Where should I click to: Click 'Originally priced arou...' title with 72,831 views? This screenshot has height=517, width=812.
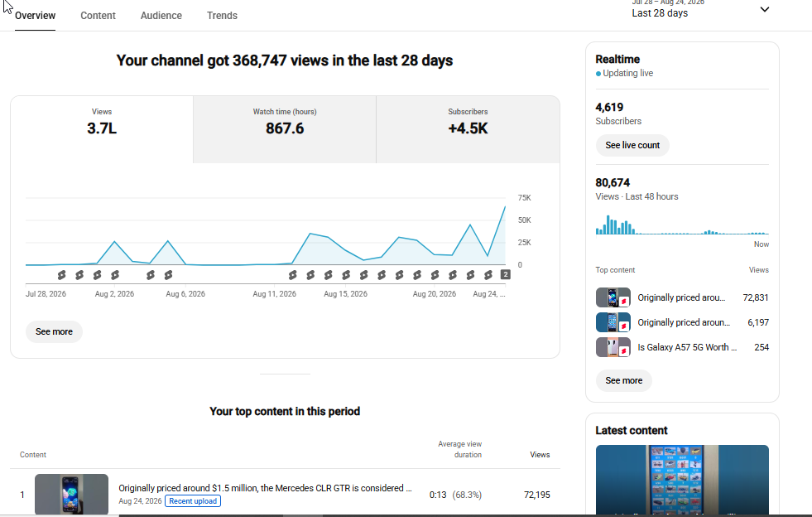point(681,297)
